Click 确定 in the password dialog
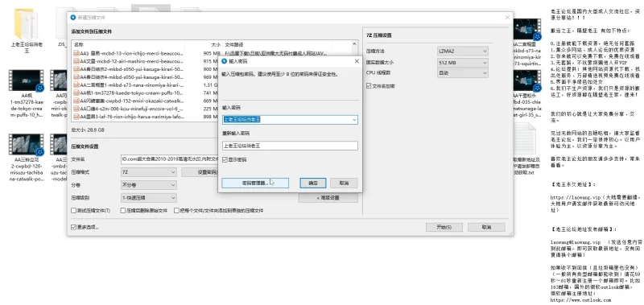Viewport: 644px width, 305px height. coord(313,183)
